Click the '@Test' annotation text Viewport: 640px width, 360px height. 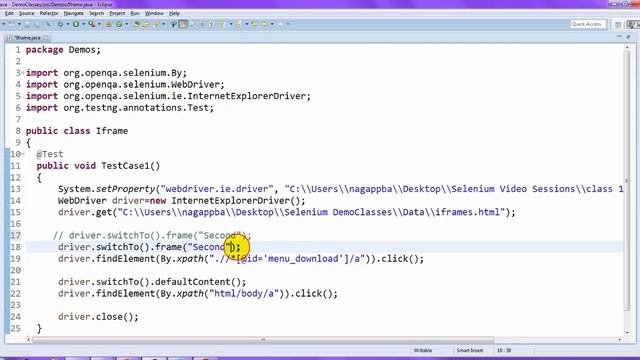[50, 154]
